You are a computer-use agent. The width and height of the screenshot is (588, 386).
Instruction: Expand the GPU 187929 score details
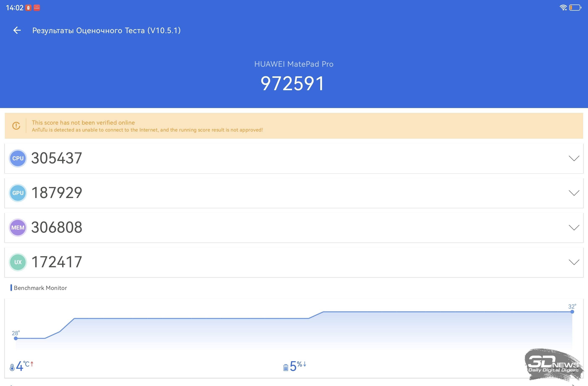574,193
